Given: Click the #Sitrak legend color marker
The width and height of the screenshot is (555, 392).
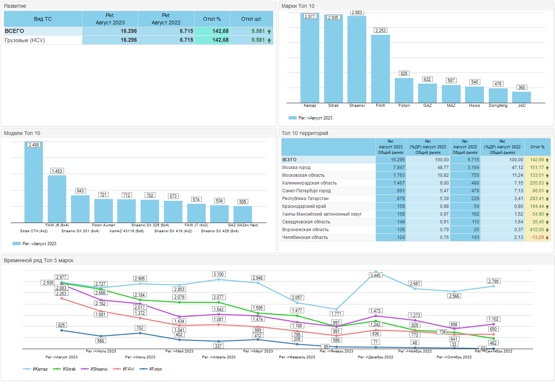Looking at the screenshot, I should click(x=57, y=369).
